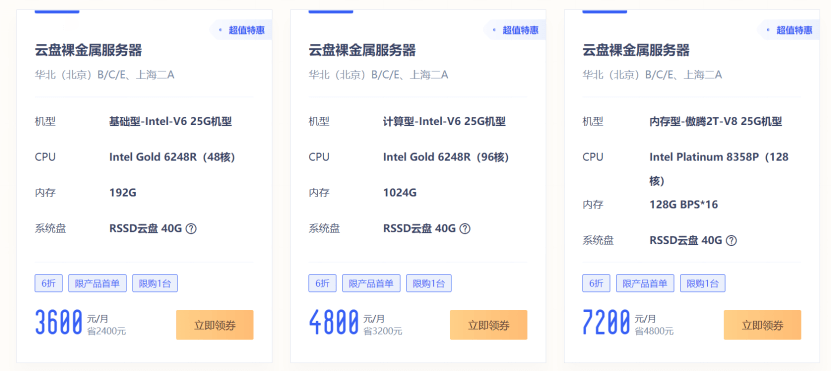Select the 省3200元 savings text

pos(383,332)
